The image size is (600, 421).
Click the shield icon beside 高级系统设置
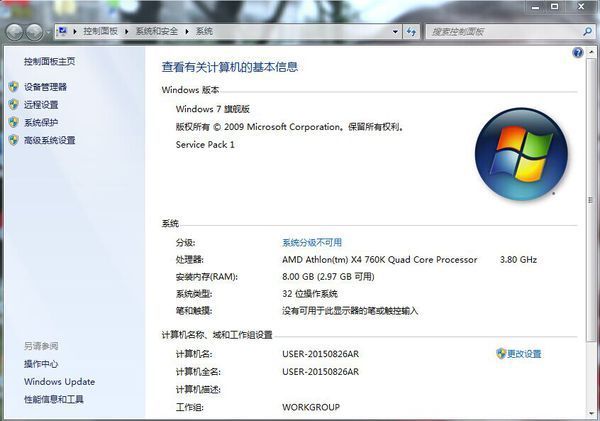click(x=13, y=140)
